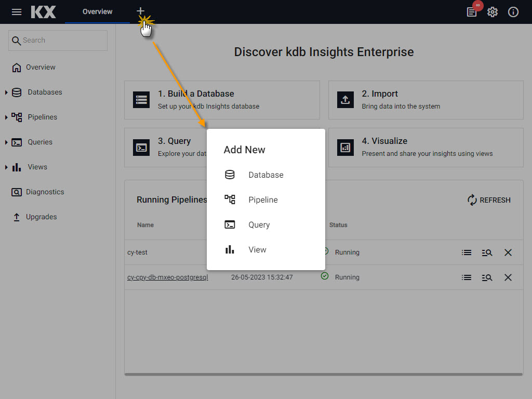
Task: Switch to the Overview tab
Action: click(x=97, y=11)
